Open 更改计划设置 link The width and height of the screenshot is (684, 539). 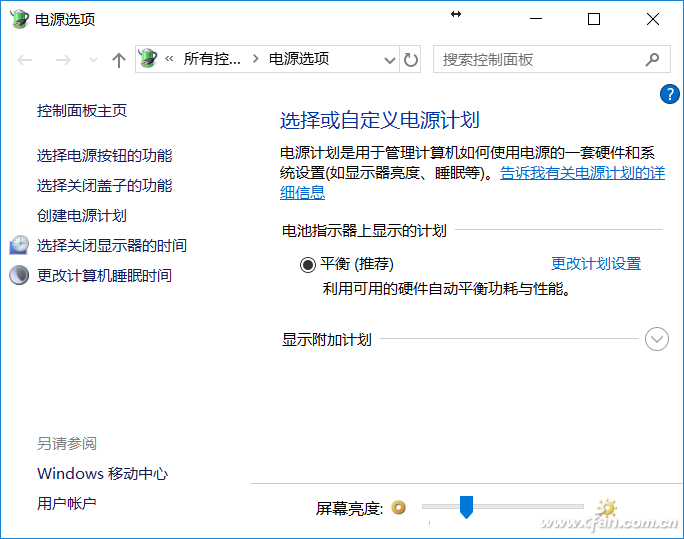point(596,264)
